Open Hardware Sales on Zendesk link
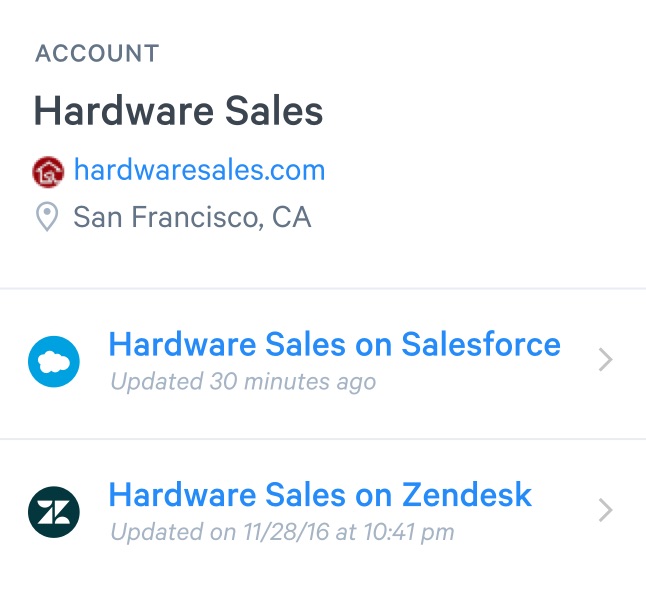This screenshot has width=646, height=590. pyautogui.click(x=320, y=494)
